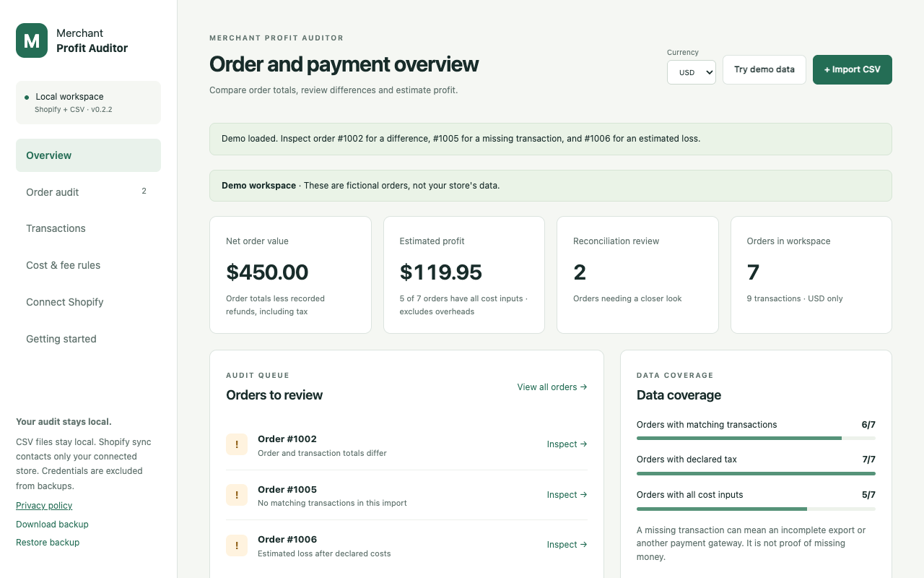Image resolution: width=924 pixels, height=578 pixels.
Task: Open the Getting started page
Action: [88, 339]
